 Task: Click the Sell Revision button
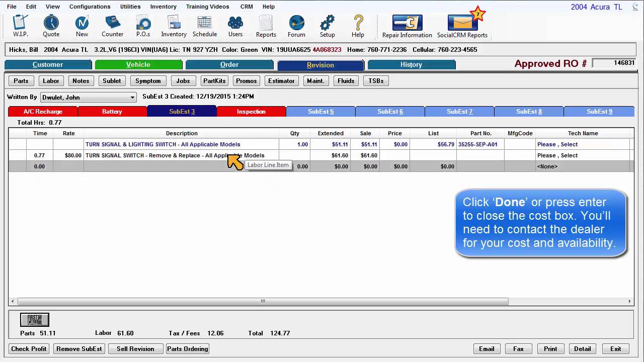[x=135, y=349]
